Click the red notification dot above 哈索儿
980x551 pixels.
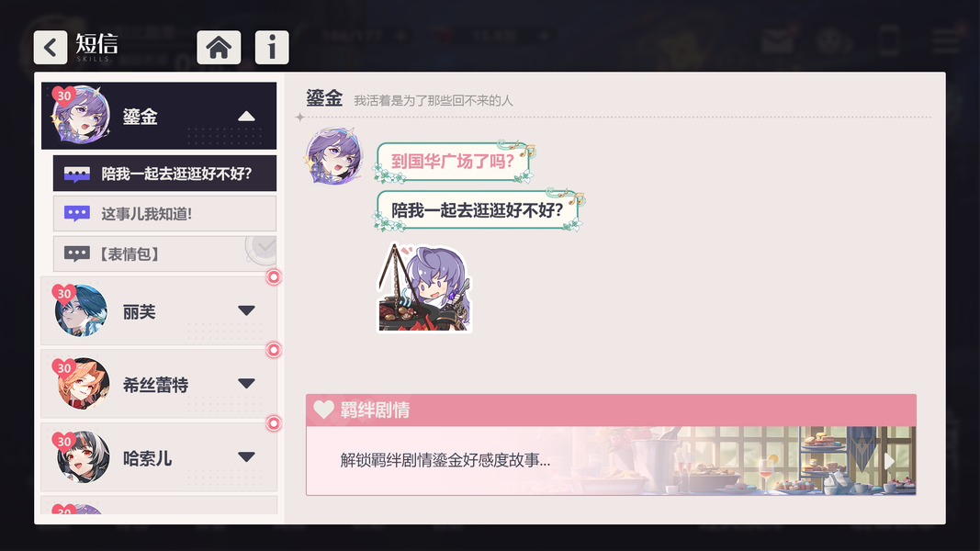pos(274,423)
